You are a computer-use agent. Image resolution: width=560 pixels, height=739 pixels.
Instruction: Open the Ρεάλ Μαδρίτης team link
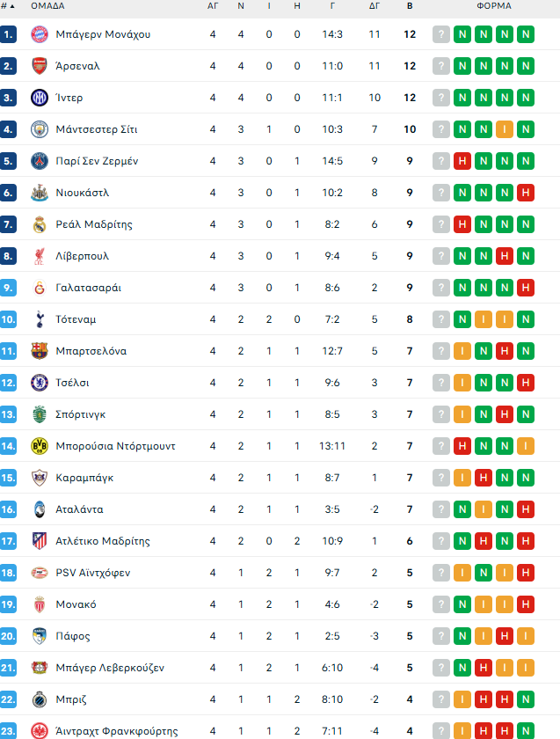pos(93,224)
